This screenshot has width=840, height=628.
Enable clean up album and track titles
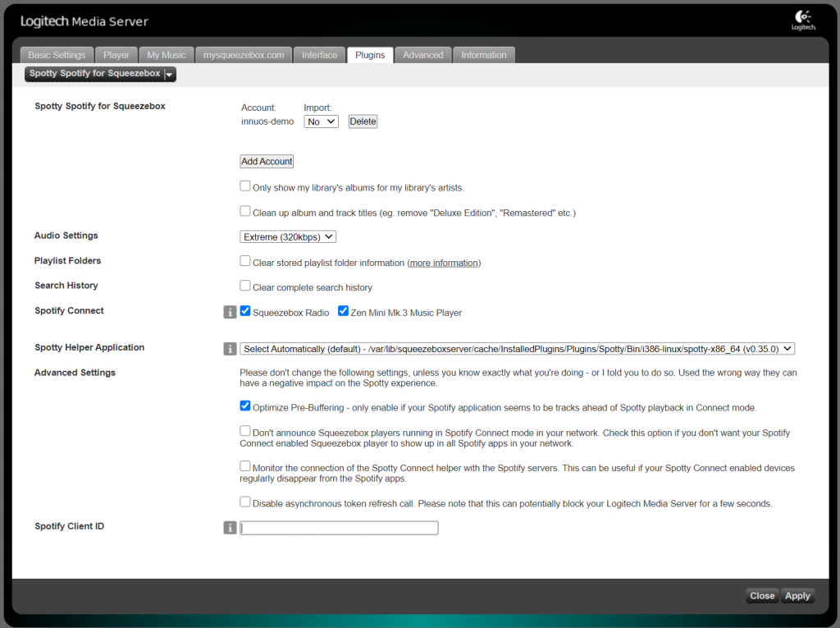[x=244, y=211]
